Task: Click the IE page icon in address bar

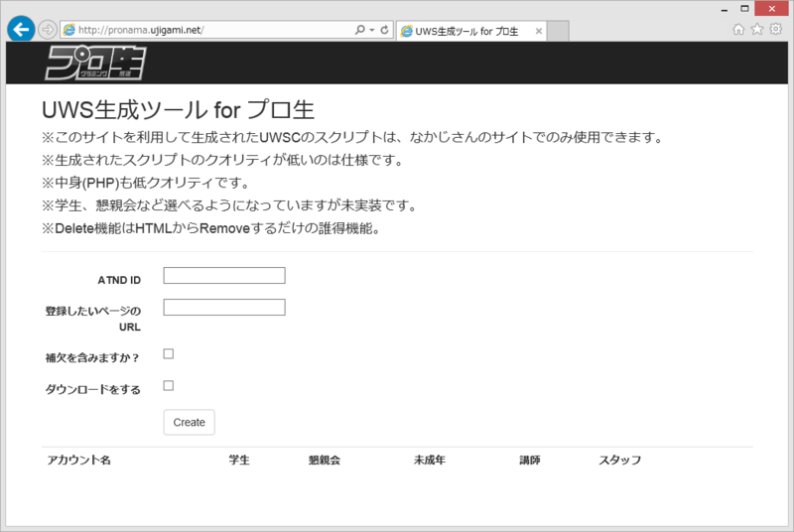Action: click(68, 30)
